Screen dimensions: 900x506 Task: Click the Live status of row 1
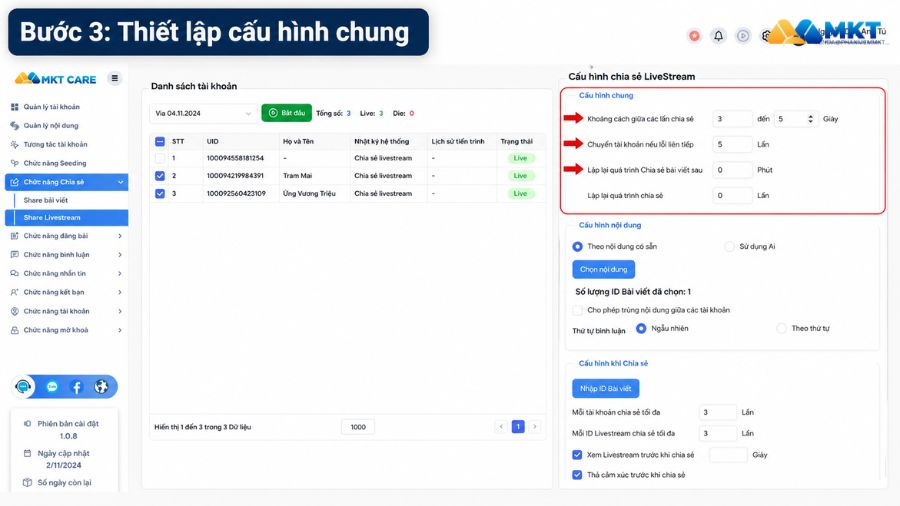(521, 158)
